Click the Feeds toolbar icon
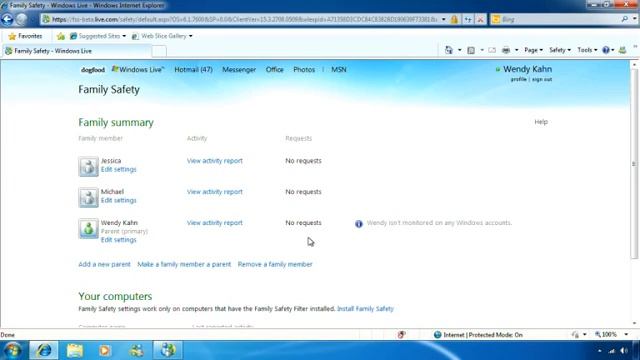The width and height of the screenshot is (640, 360). point(471,50)
